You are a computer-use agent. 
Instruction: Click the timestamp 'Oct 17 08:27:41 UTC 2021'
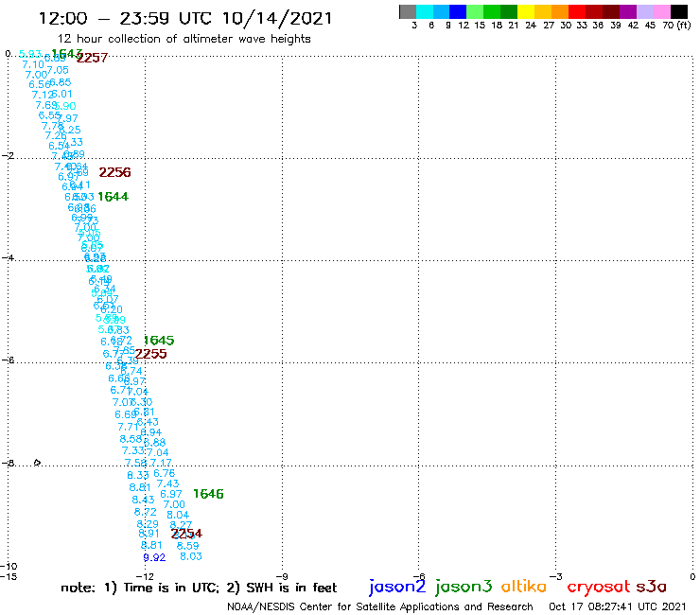tap(618, 606)
